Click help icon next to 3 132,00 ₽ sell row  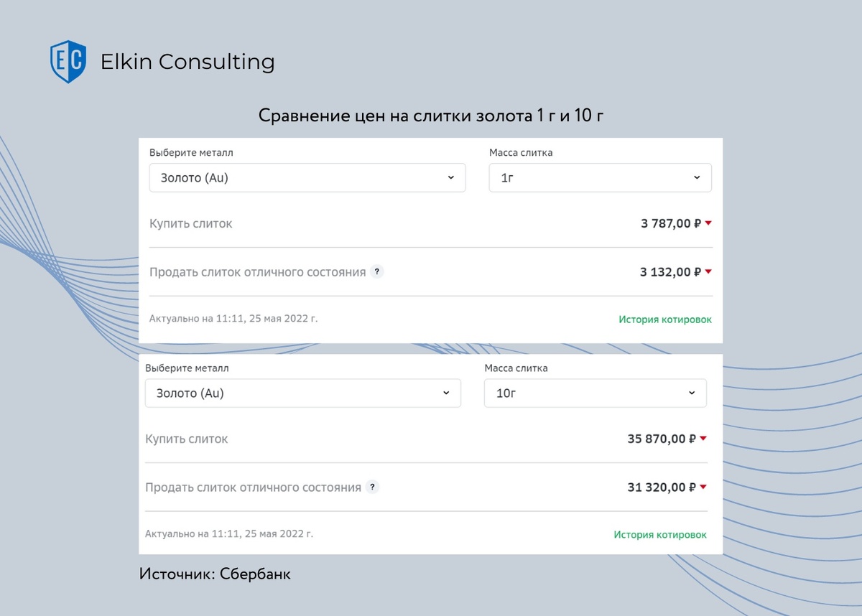tap(377, 272)
